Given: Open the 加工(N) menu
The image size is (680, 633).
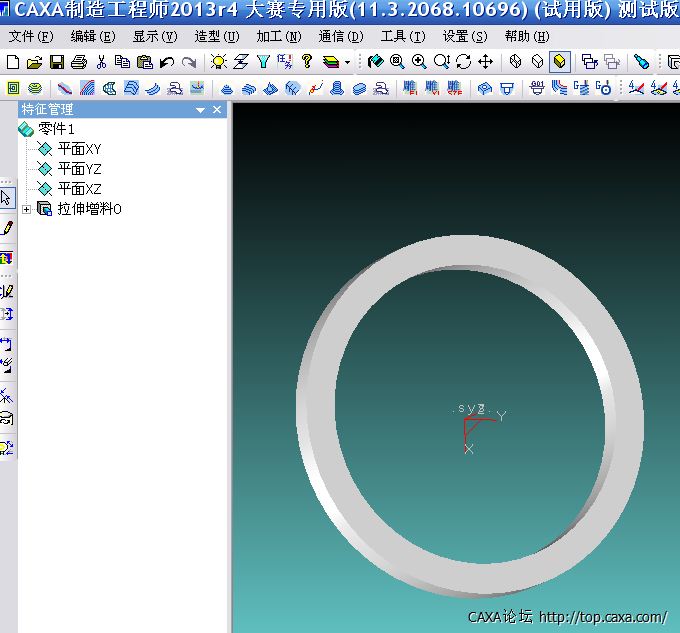Looking at the screenshot, I should click(279, 36).
